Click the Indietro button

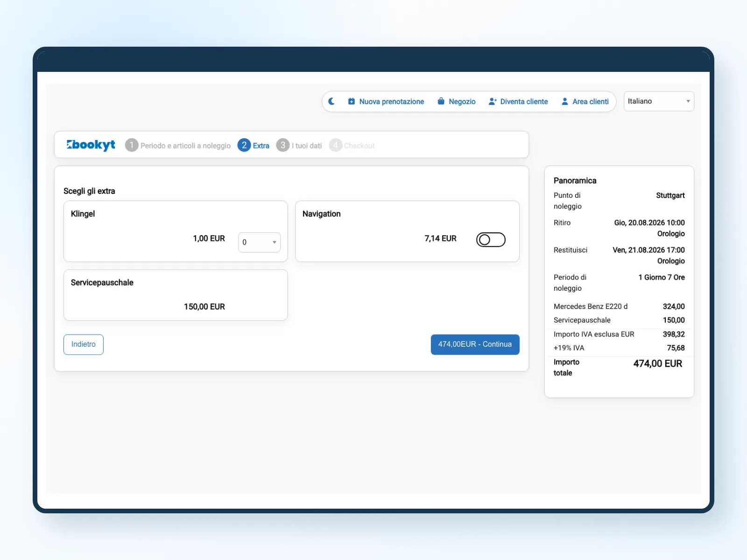tap(84, 344)
